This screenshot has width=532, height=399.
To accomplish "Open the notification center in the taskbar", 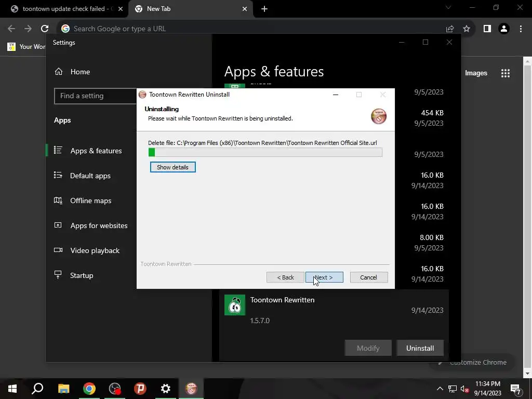I will (x=515, y=389).
